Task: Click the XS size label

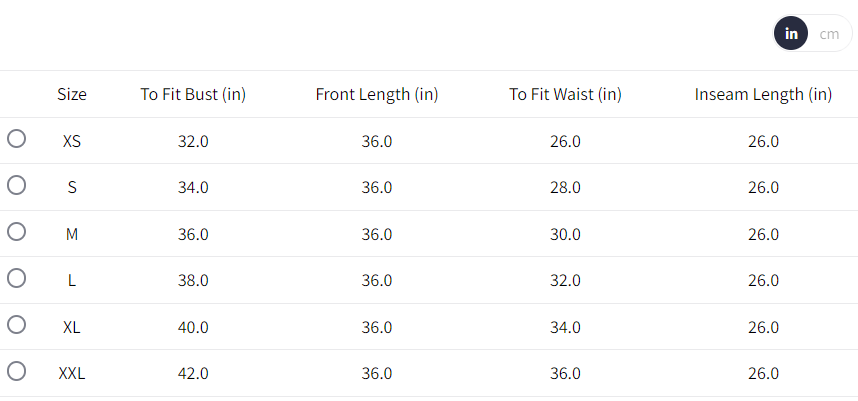Action: [72, 142]
